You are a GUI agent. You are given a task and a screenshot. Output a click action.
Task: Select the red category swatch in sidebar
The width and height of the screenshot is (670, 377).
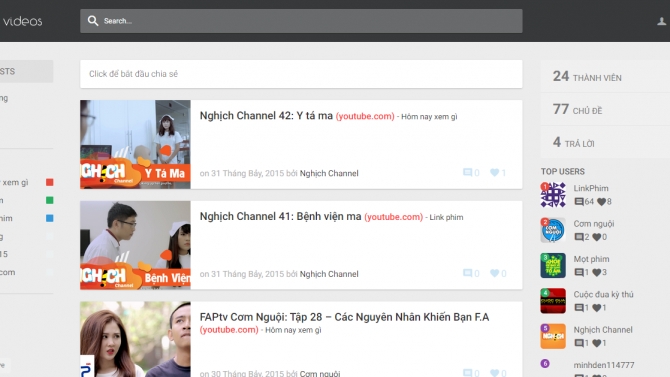pyautogui.click(x=50, y=182)
